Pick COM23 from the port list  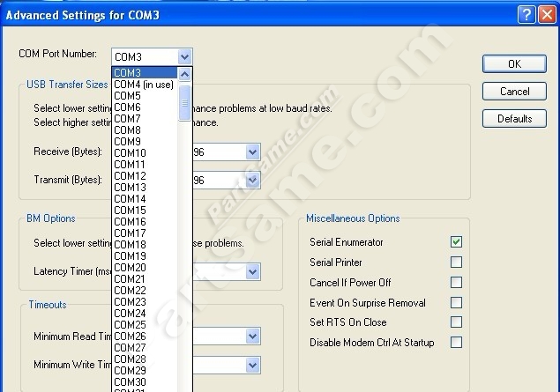(x=145, y=302)
